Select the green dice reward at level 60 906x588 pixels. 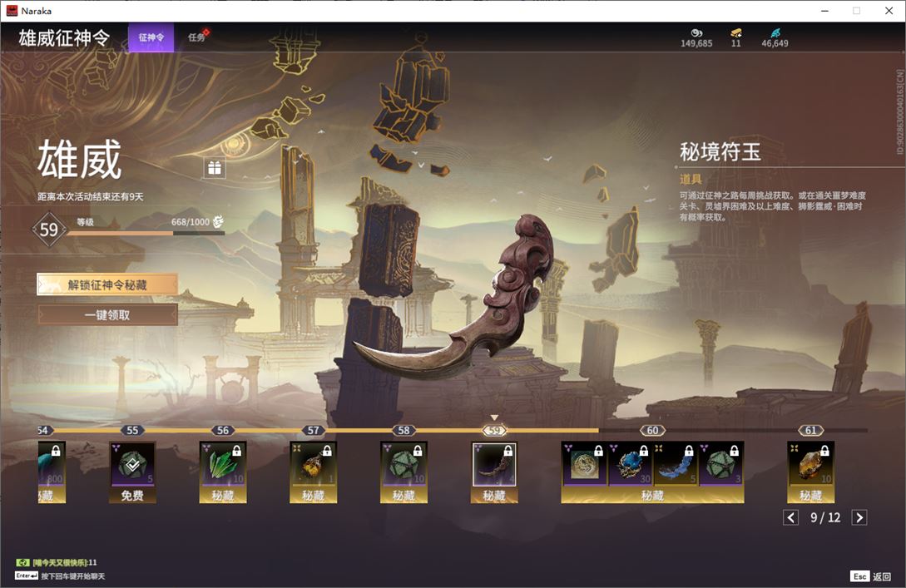[x=720, y=464]
